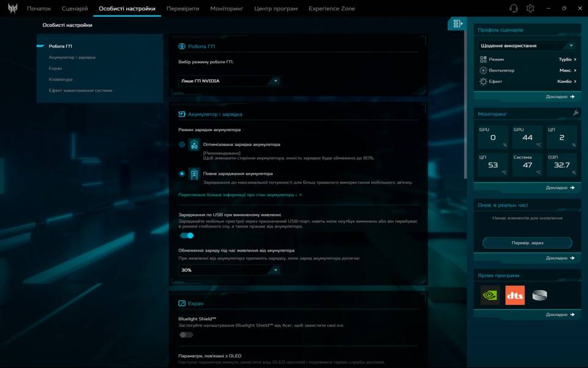Open battery status information link

[240, 194]
